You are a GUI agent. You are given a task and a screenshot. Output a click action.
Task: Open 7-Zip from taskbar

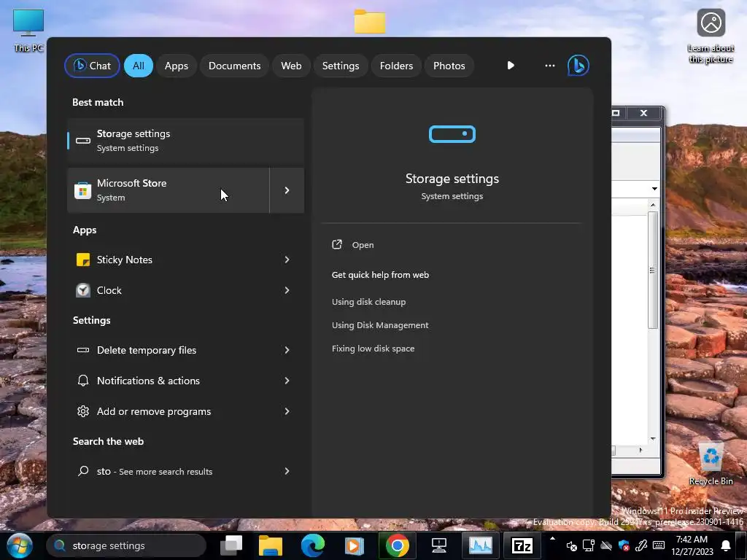point(522,545)
